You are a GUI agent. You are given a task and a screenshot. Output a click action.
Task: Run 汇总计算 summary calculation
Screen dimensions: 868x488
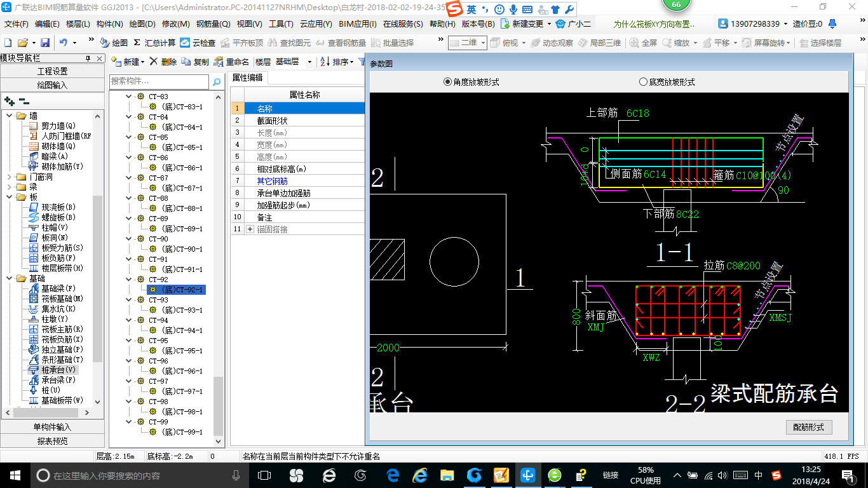[154, 43]
